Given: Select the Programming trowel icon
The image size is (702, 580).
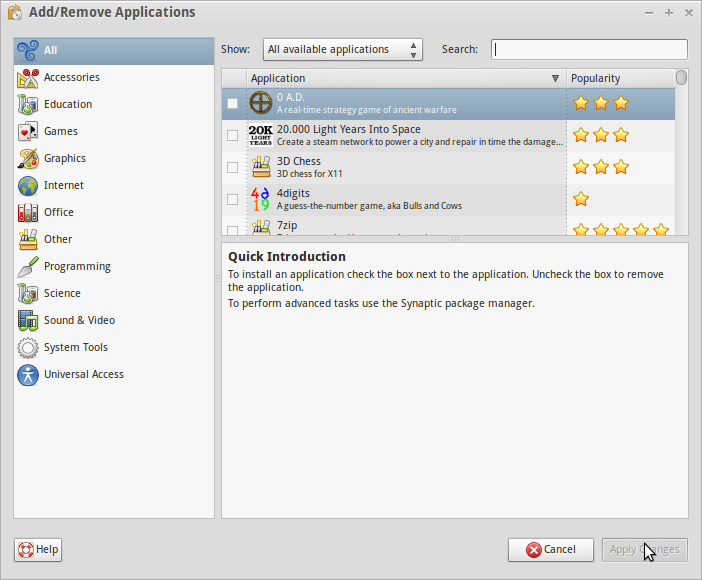Looking at the screenshot, I should pyautogui.click(x=28, y=267).
